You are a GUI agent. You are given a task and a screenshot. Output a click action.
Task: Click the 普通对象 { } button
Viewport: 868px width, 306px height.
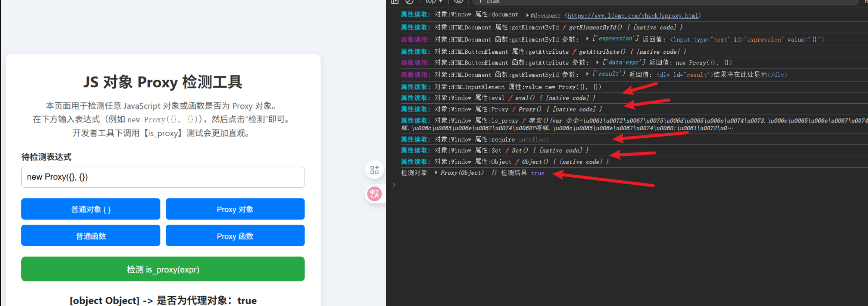tap(91, 209)
